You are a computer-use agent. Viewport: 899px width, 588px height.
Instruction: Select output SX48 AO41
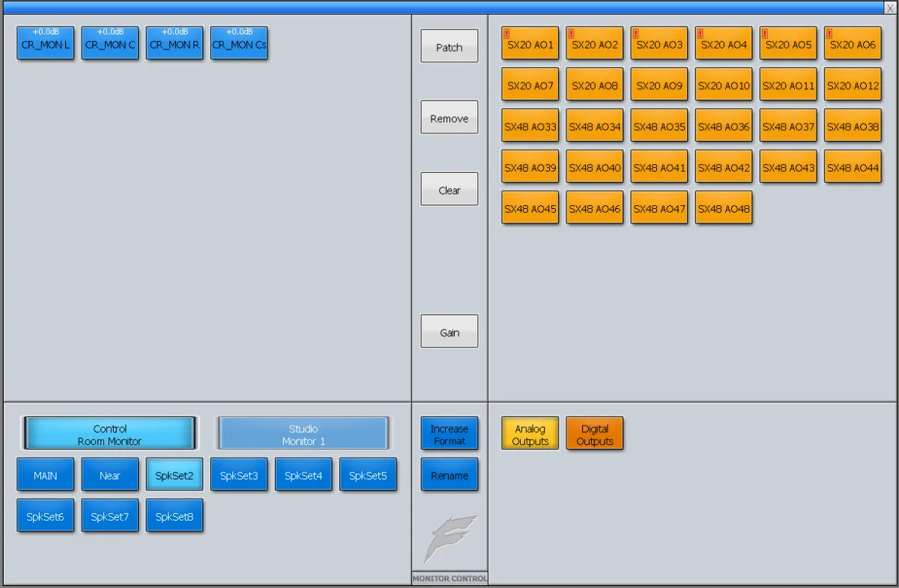coord(659,167)
